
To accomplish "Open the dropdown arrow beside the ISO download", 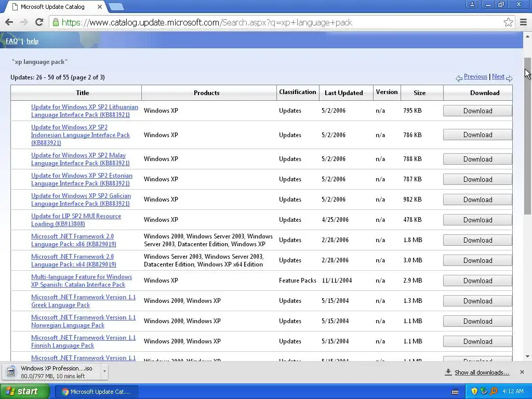I will [104, 371].
